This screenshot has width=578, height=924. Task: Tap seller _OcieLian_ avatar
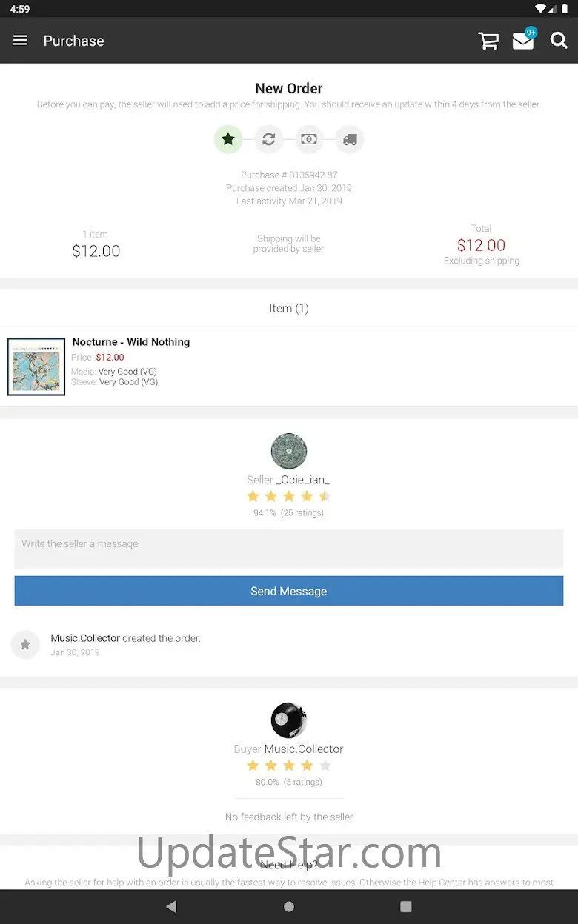[x=289, y=452]
